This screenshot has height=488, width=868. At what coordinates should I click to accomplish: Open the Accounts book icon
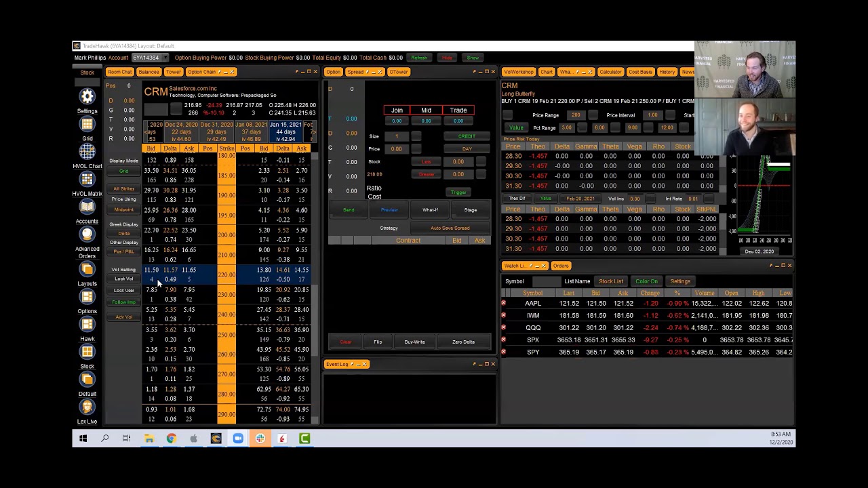(87, 207)
